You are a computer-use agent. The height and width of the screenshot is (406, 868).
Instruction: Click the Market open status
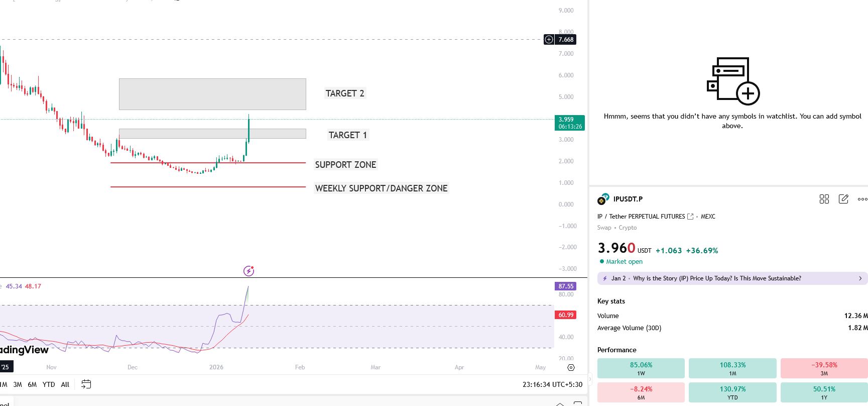[x=621, y=262]
